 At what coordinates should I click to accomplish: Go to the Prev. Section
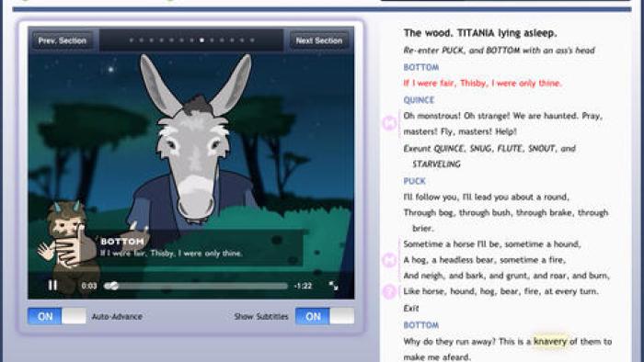[x=63, y=40]
